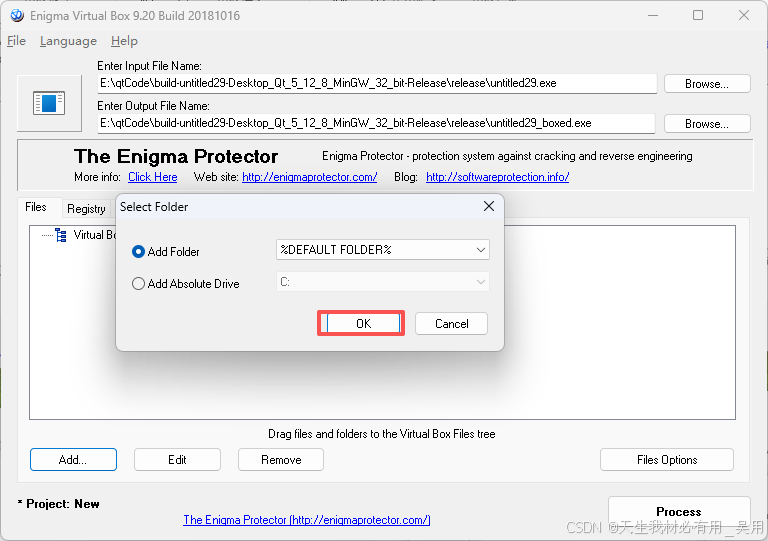Maximize the Enigma Virtual Box window
The image size is (768, 541).
[698, 16]
